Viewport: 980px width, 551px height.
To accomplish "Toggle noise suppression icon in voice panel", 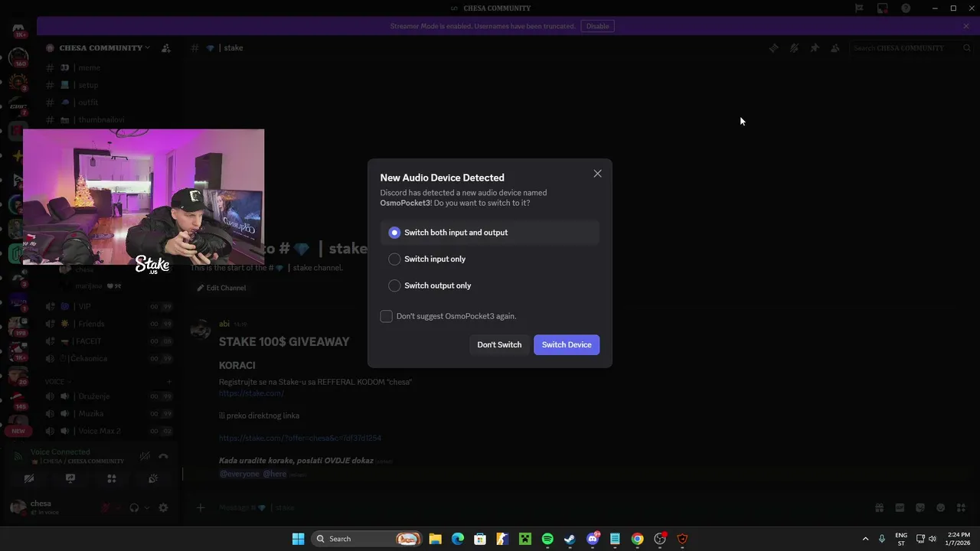I will (145, 457).
